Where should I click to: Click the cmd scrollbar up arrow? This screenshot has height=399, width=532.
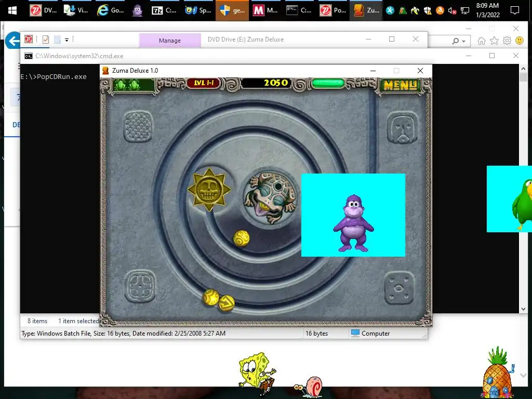tap(523, 69)
